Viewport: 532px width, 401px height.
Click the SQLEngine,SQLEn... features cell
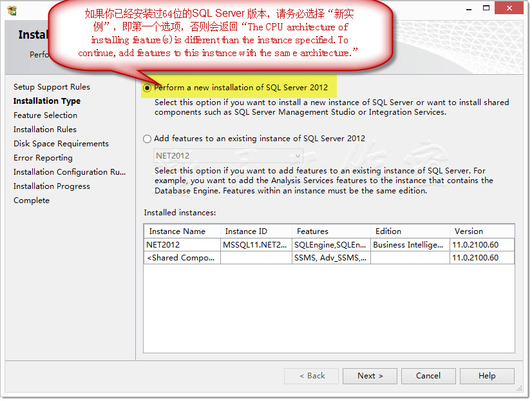coord(331,245)
